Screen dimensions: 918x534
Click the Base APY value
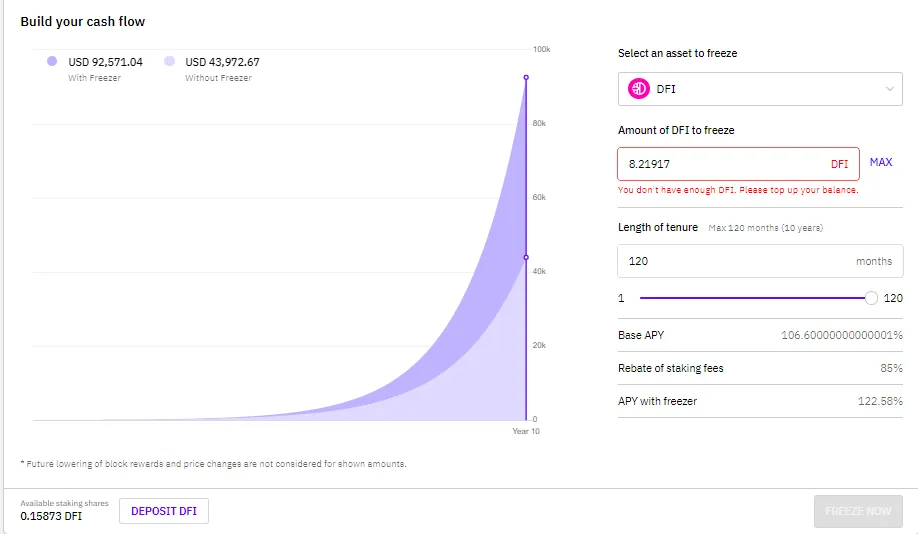841,335
